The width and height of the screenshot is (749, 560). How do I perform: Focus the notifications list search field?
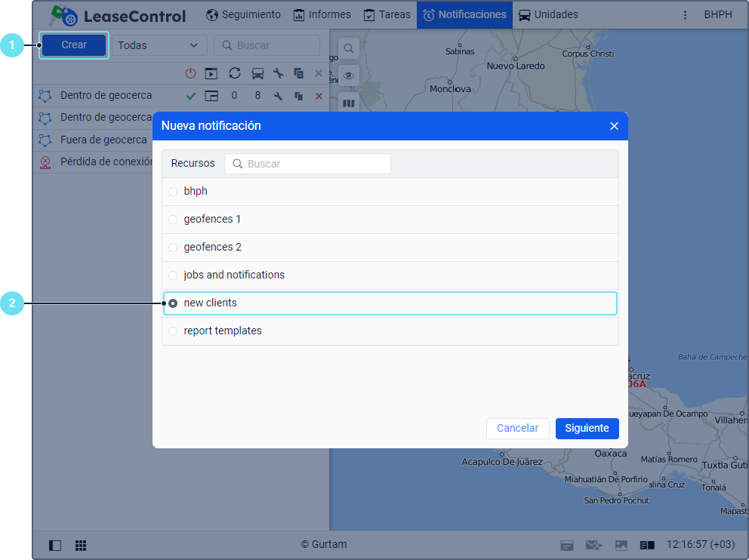point(267,45)
